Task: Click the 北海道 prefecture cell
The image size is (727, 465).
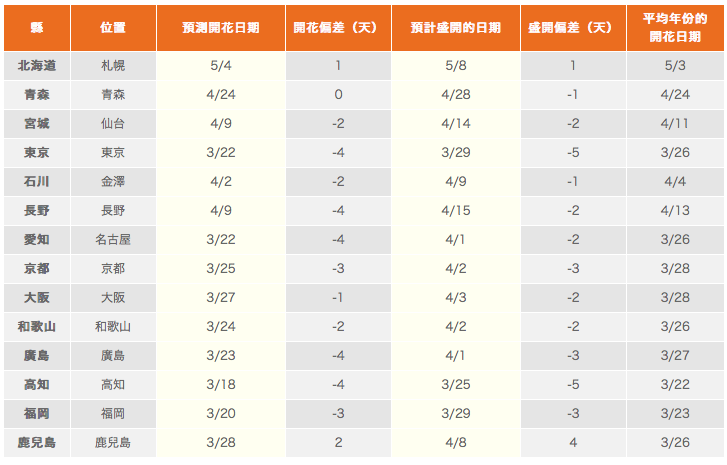Action: 37,66
